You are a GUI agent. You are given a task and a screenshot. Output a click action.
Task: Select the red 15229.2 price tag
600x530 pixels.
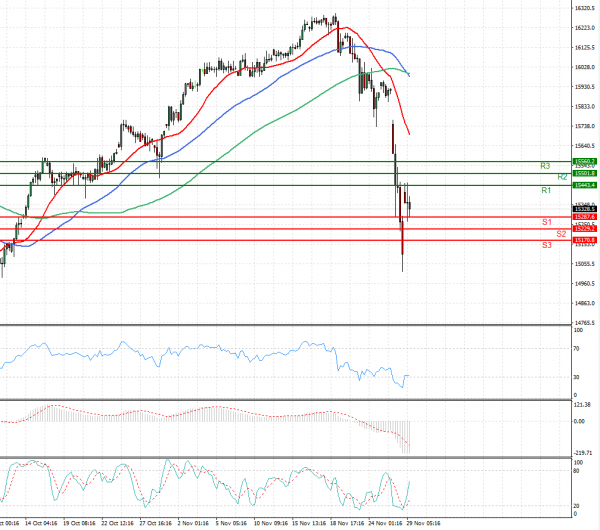tap(584, 229)
